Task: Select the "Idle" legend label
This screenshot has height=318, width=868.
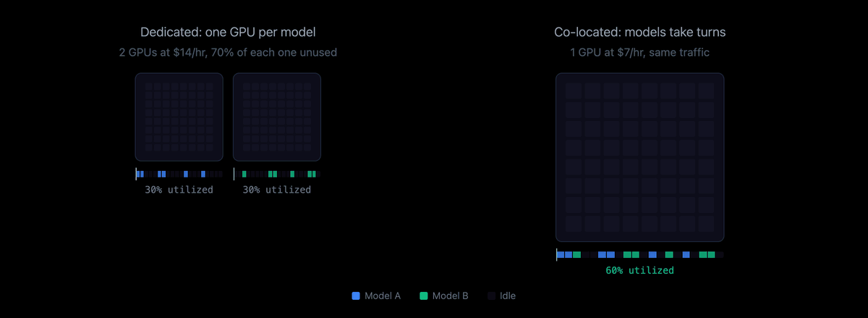Action: pos(508,296)
